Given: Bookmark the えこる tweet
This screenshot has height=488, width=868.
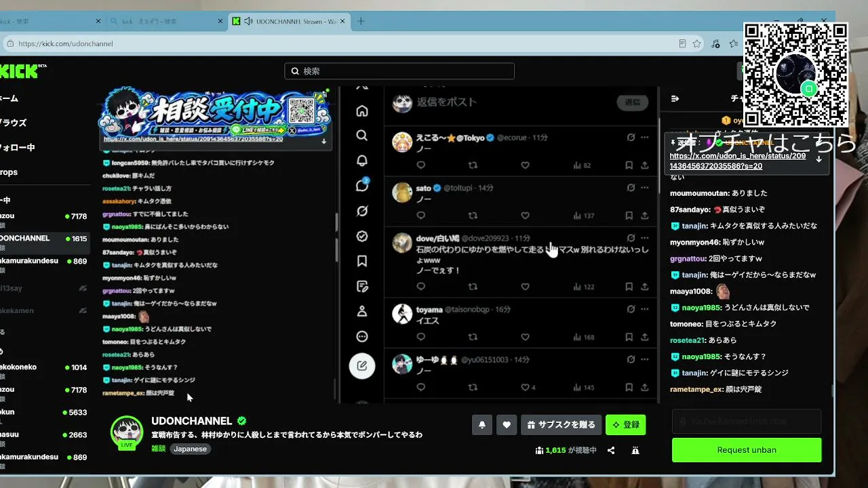Looking at the screenshot, I should (629, 165).
